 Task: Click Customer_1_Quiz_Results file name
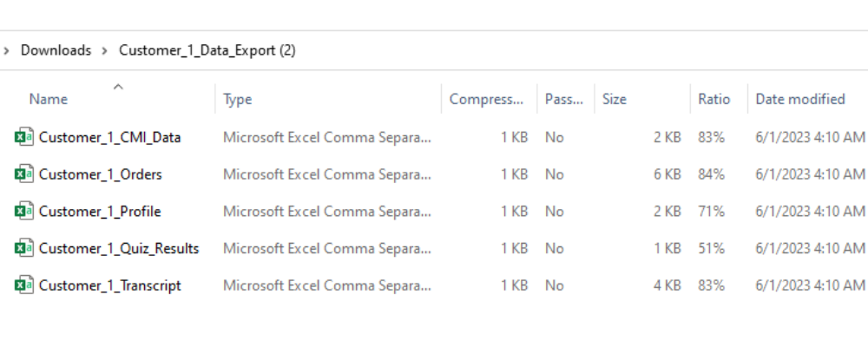pos(118,248)
